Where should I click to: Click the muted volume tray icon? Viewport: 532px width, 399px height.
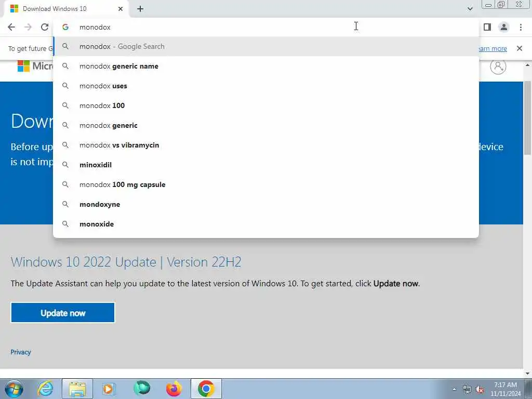(480, 390)
